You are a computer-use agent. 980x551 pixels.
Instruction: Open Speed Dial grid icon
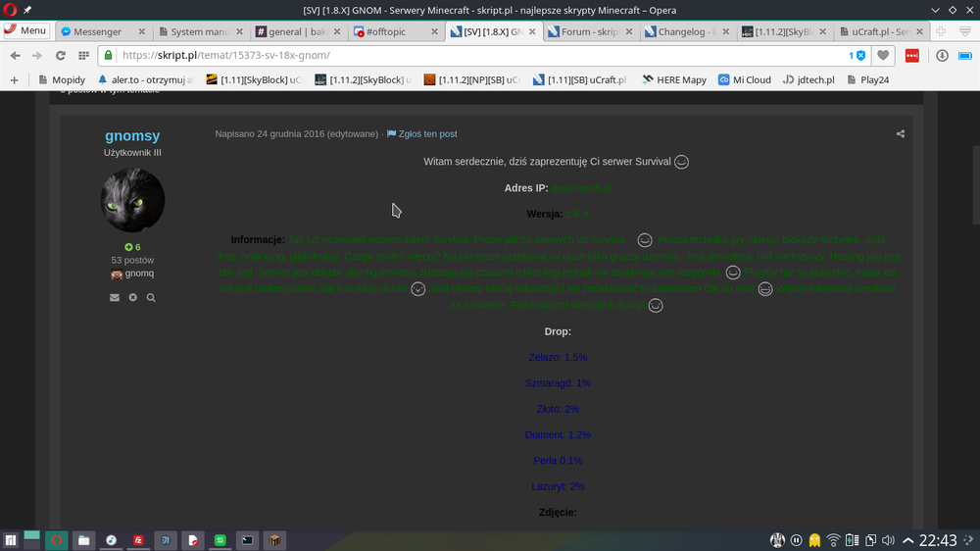tap(83, 56)
